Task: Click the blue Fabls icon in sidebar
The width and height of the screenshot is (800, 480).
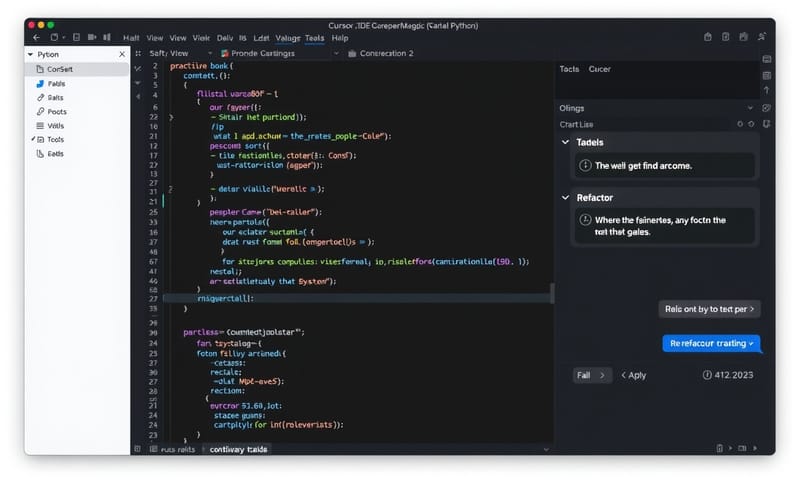Action: 40,83
